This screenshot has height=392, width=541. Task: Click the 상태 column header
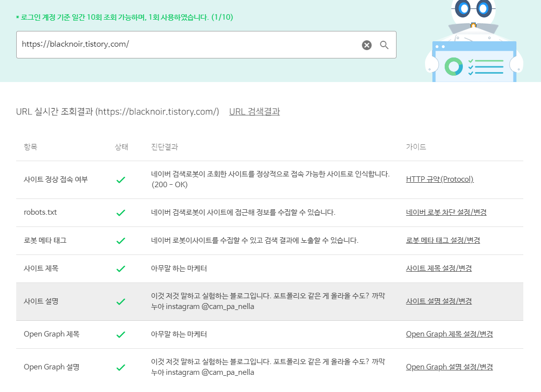[x=121, y=147]
